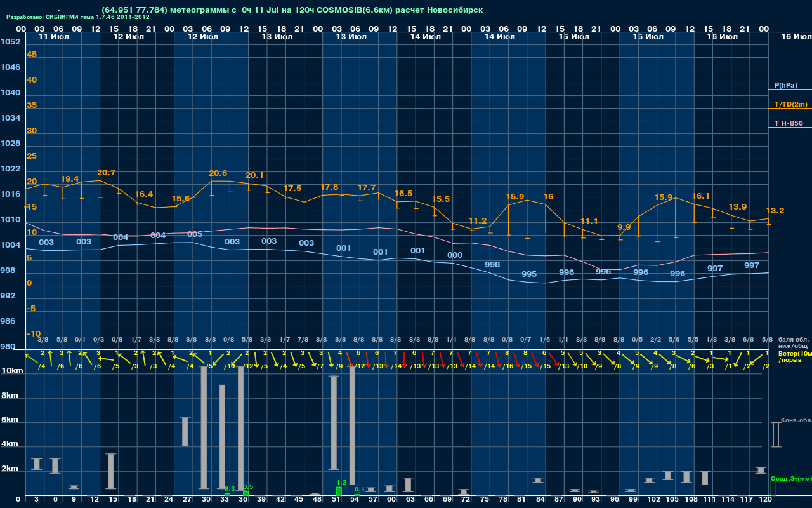Image resolution: width=812 pixels, height=508 pixels.
Task: Click the 'балл обл. ниж/общ' cloud amount legend
Action: click(x=793, y=343)
